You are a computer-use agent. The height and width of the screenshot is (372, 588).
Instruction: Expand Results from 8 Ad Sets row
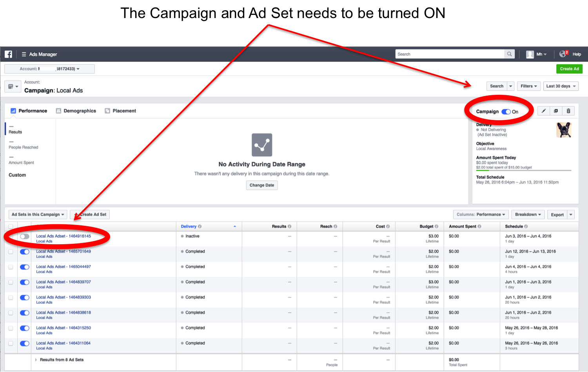[x=36, y=360]
